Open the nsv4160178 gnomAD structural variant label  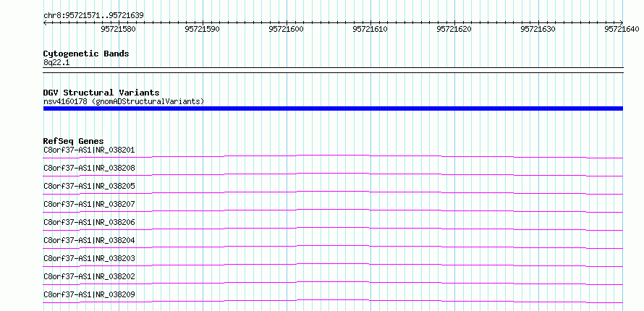point(124,101)
